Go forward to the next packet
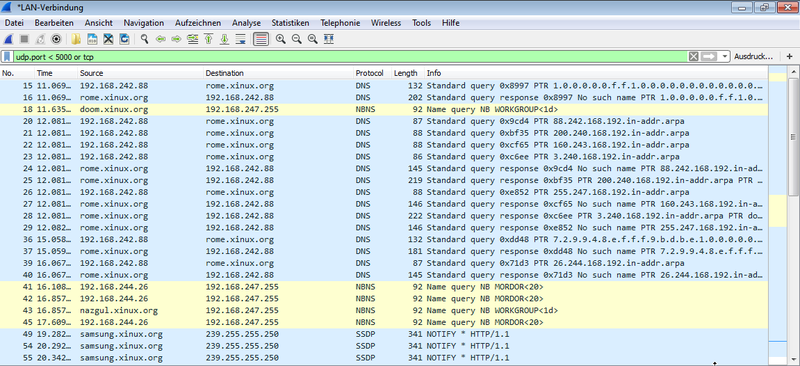Image resolution: width=800 pixels, height=366 pixels. click(177, 39)
